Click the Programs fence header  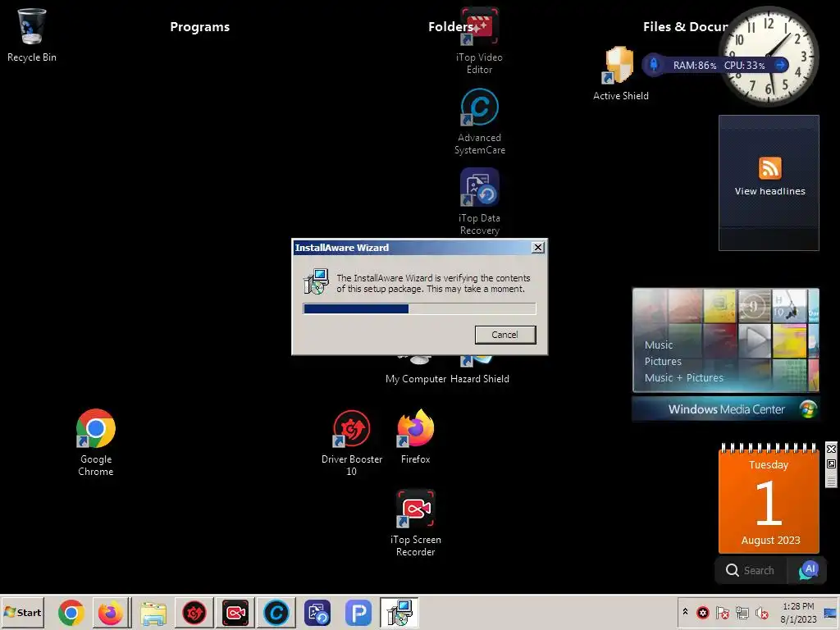click(x=200, y=27)
